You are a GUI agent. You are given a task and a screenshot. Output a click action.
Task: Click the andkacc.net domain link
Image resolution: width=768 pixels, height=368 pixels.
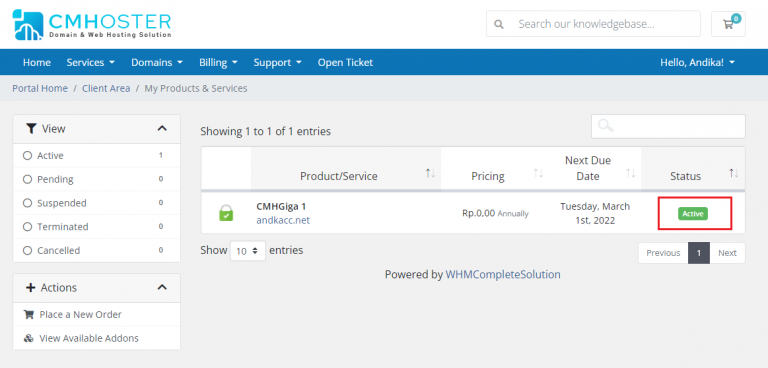coord(283,220)
